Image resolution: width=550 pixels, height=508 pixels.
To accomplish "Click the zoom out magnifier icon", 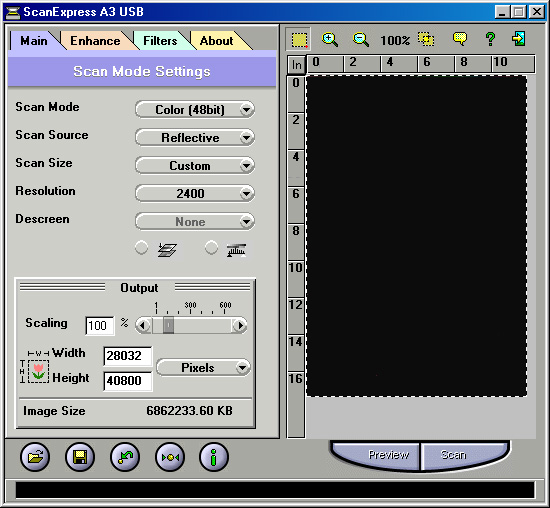I will (x=361, y=39).
